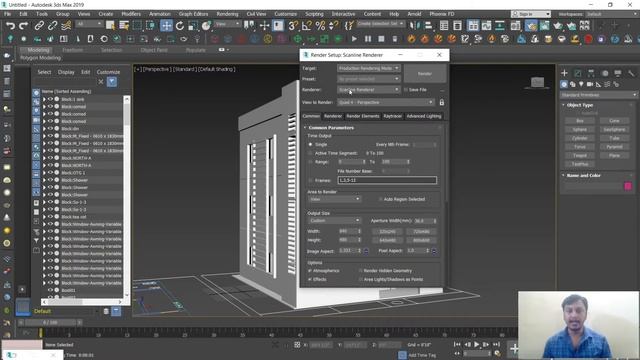This screenshot has height=360, width=640.
Task: Click the Cylinder primitive button
Action: coord(580,138)
